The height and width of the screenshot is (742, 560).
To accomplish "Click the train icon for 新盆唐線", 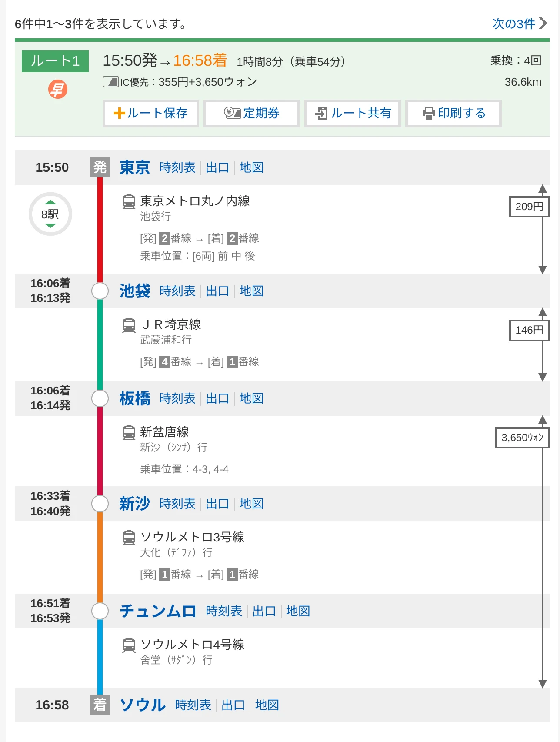I will pos(129,432).
